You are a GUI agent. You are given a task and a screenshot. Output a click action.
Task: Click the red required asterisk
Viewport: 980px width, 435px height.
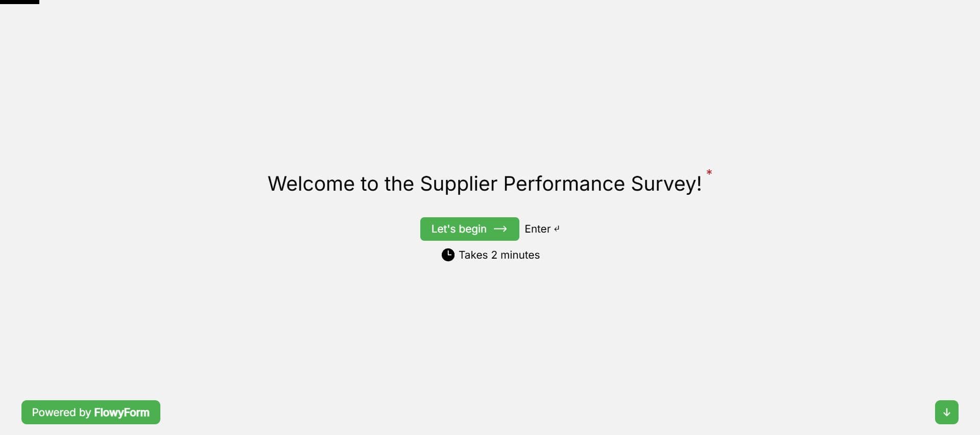(709, 173)
